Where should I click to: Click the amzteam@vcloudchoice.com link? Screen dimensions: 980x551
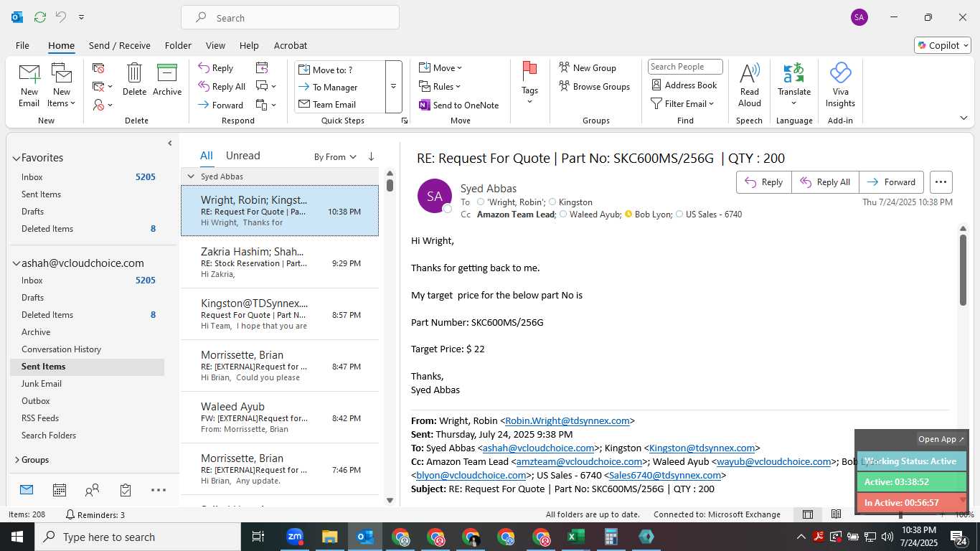pyautogui.click(x=578, y=462)
